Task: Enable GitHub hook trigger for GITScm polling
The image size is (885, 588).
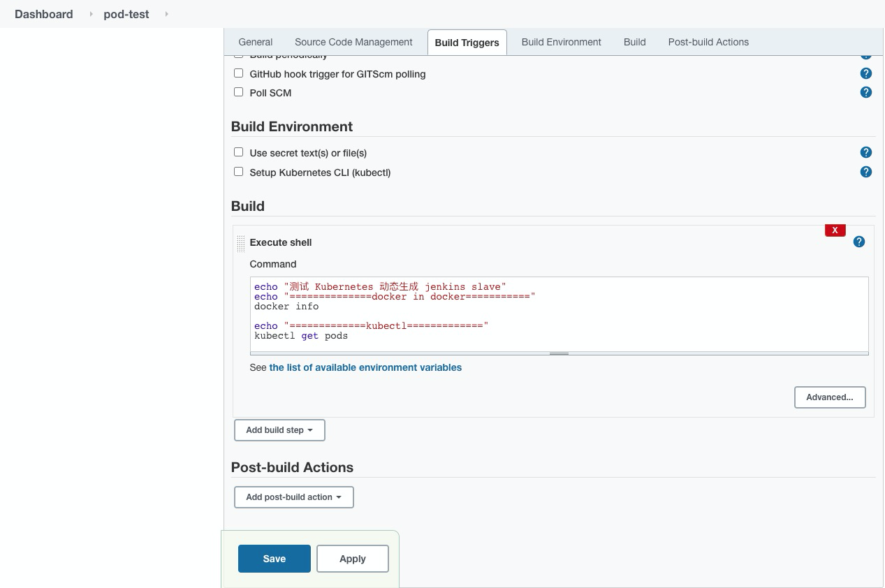Action: coord(239,73)
